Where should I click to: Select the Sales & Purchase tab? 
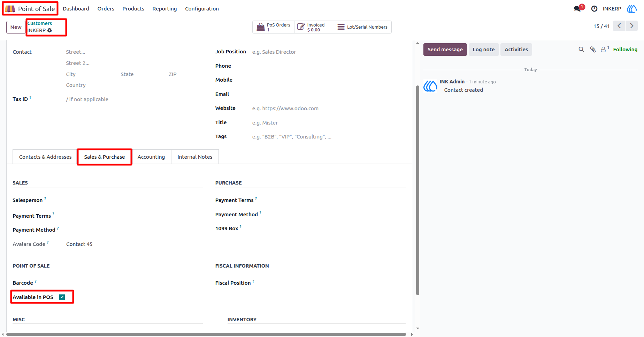pos(105,157)
